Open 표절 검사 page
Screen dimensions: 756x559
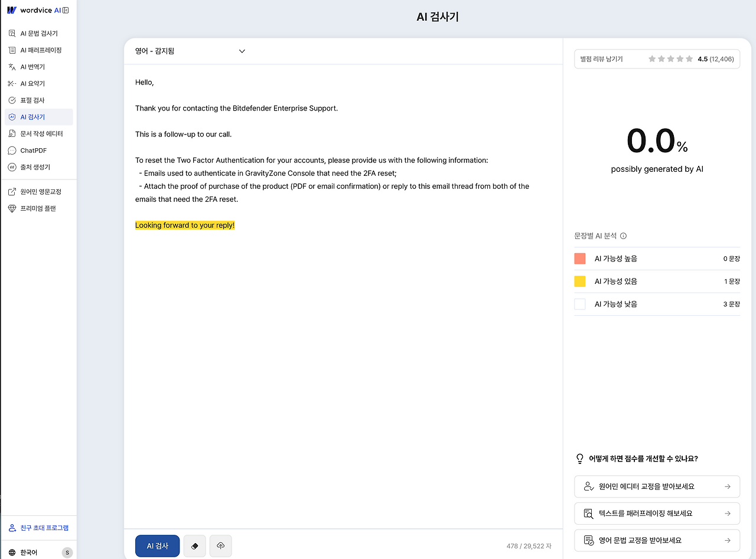click(x=38, y=100)
